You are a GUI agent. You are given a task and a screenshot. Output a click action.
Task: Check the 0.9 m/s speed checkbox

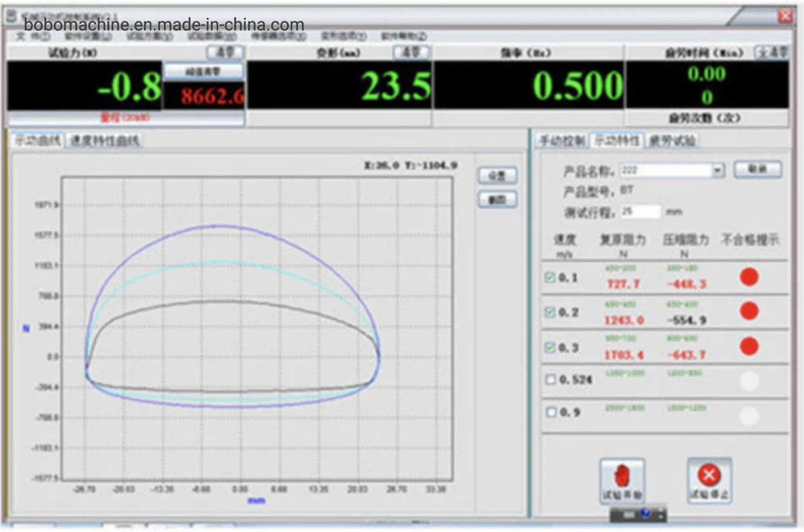(x=551, y=412)
